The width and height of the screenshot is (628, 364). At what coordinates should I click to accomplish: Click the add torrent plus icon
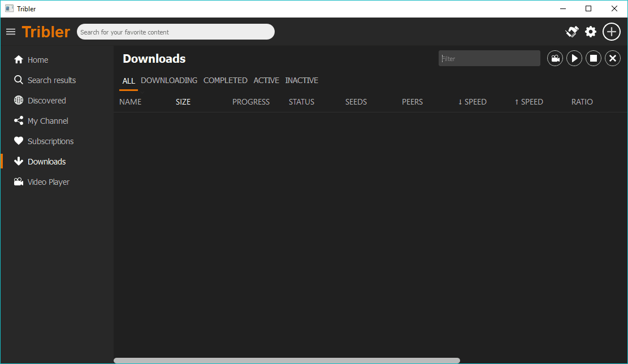[612, 32]
